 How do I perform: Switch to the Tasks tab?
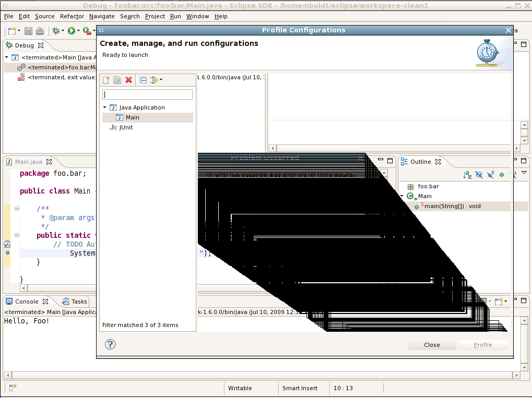click(75, 301)
